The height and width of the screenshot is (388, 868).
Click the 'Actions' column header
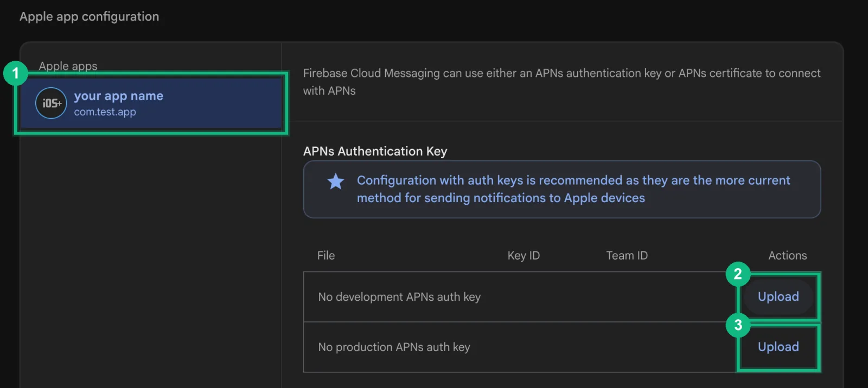pos(787,255)
